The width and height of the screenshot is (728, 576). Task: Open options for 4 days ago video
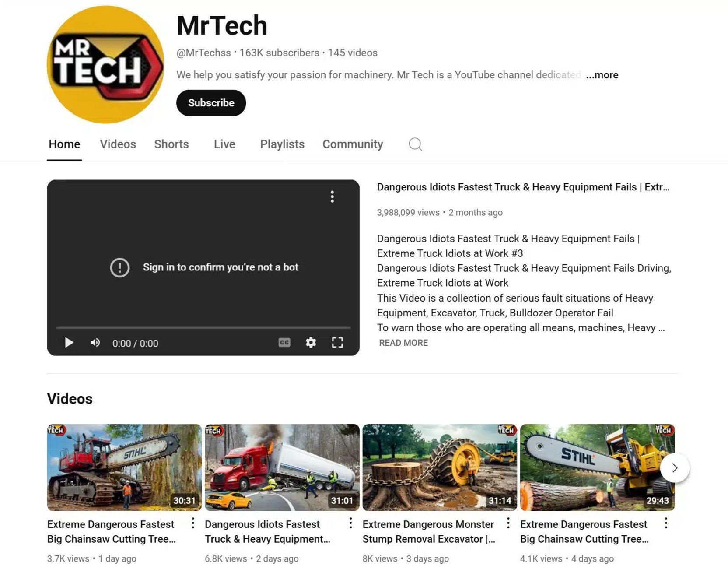pos(666,523)
